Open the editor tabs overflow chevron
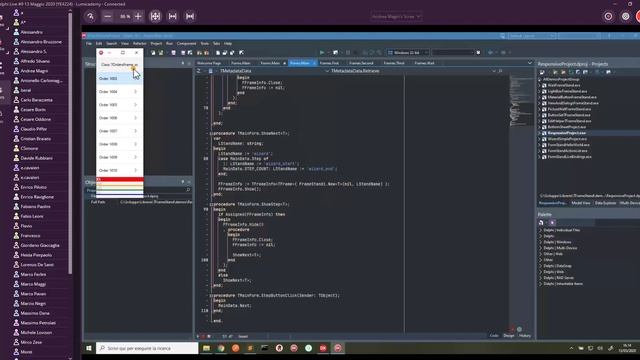 coord(530,63)
